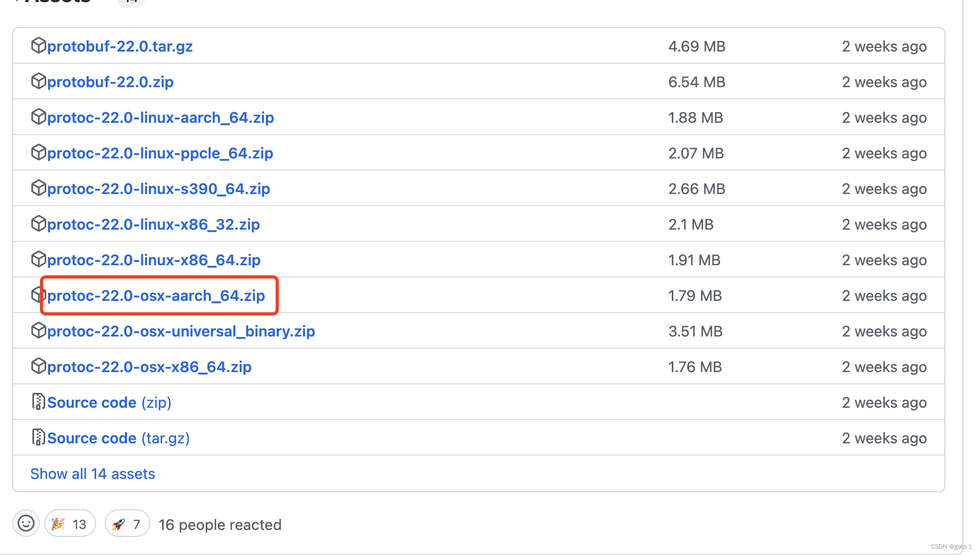The width and height of the screenshot is (980, 555).
Task: Download Source code (tar.gz)
Action: pos(118,438)
